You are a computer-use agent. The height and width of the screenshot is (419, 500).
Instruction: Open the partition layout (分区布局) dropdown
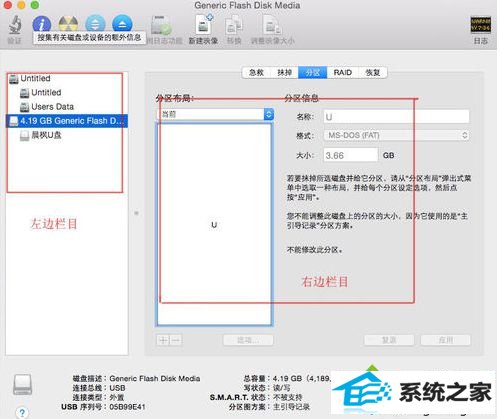click(x=215, y=114)
